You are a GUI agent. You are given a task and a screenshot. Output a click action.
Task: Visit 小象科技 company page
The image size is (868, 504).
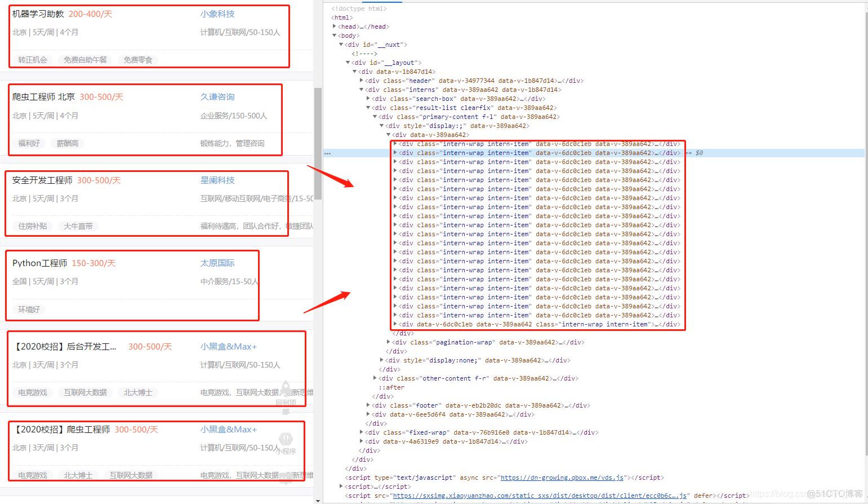pos(217,14)
